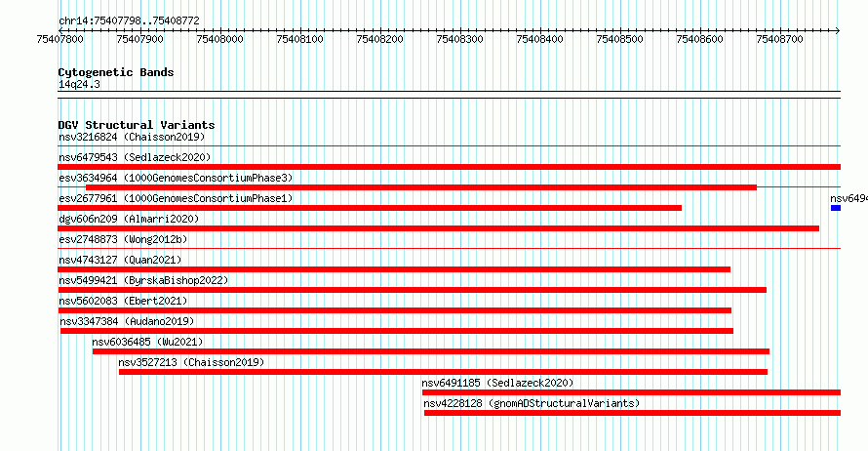The width and height of the screenshot is (868, 451).
Task: Select the esv2748873 (Wong2012b) label
Action: (x=123, y=239)
